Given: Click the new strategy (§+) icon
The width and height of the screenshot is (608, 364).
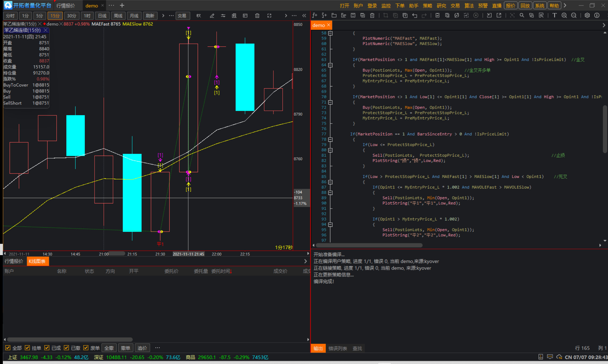Looking at the screenshot, I should (324, 15).
